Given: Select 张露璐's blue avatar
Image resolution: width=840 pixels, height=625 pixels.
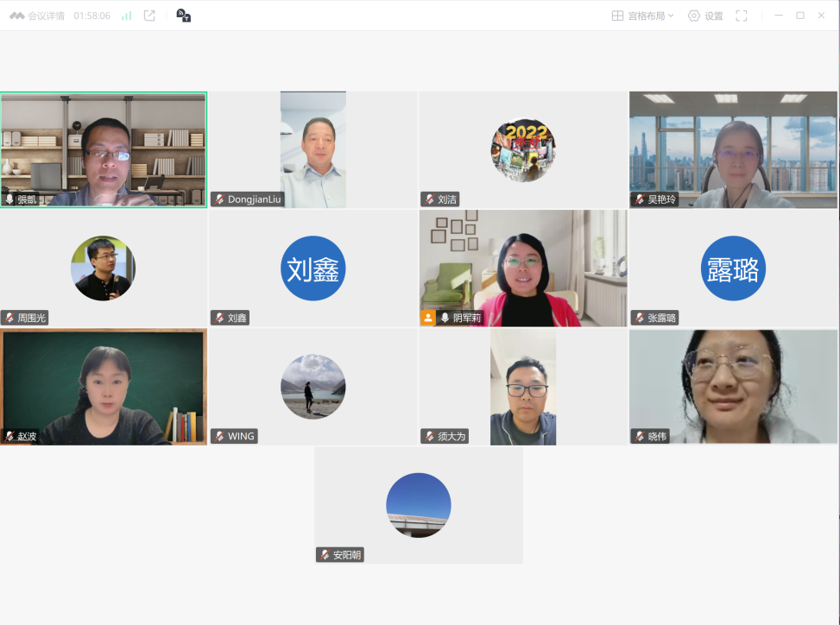Looking at the screenshot, I should pyautogui.click(x=732, y=268).
